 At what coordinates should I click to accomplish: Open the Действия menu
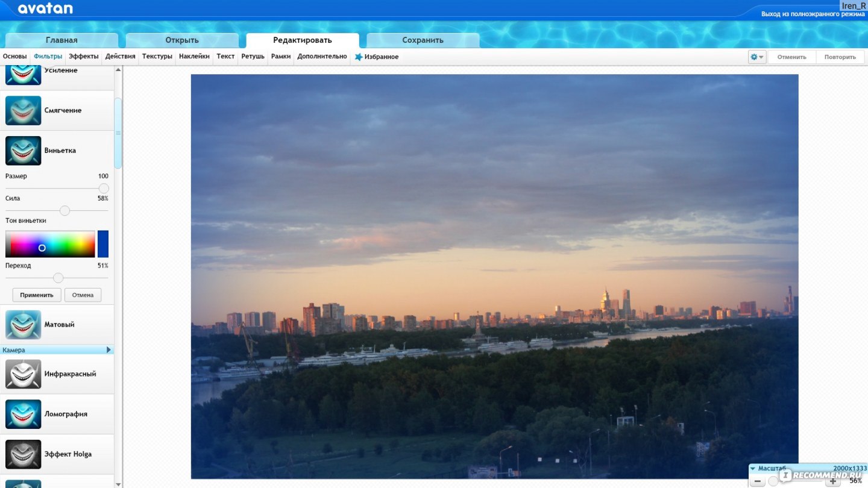pyautogui.click(x=121, y=57)
